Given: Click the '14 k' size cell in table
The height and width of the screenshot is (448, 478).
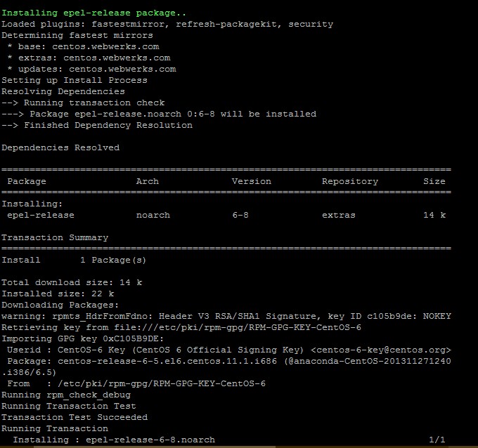Looking at the screenshot, I should (434, 216).
